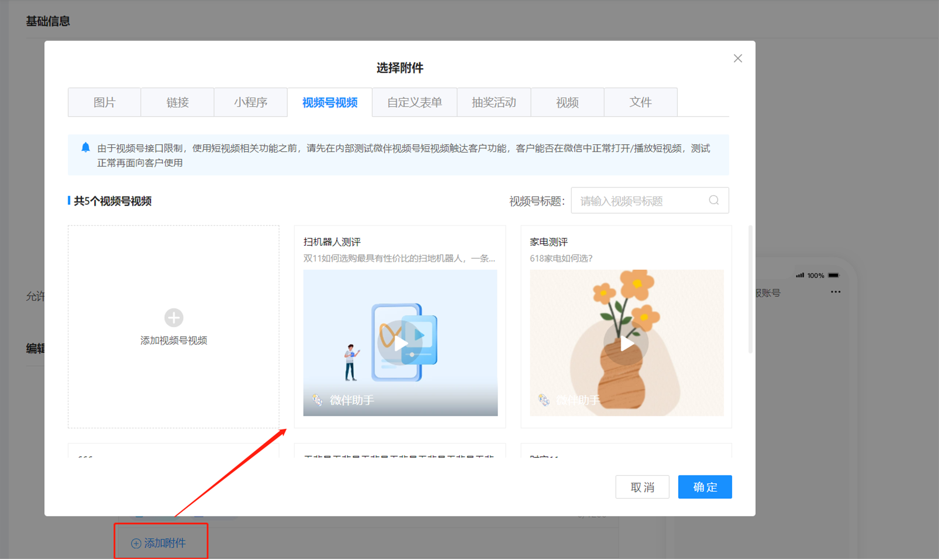Click the search magnifier icon
The height and width of the screenshot is (560, 939).
point(714,201)
